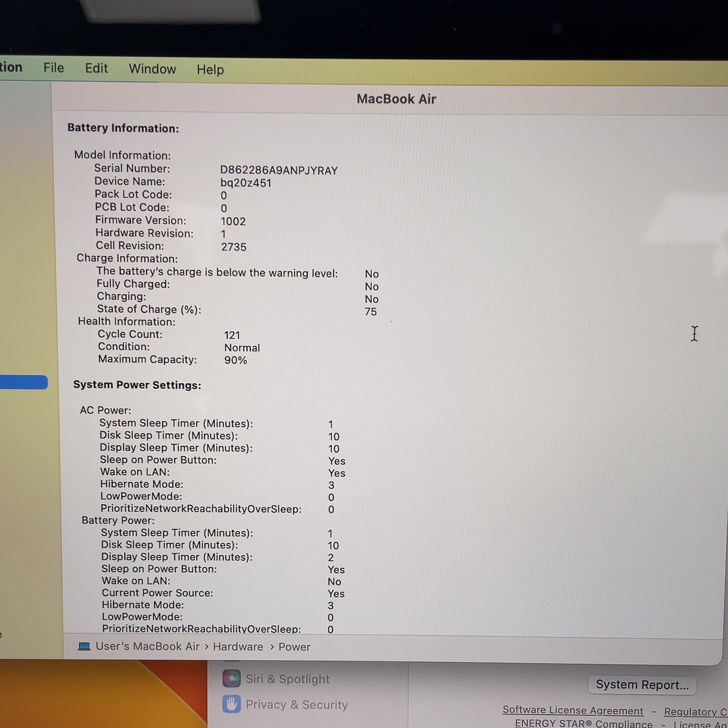Screen dimensions: 728x728
Task: Select device name value bq20z451
Action: [x=246, y=183]
